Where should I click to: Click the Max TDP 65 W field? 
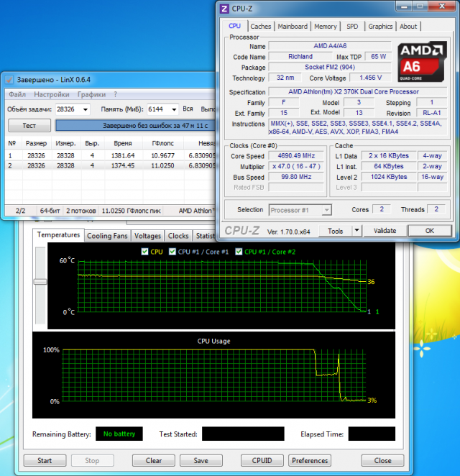click(378, 57)
